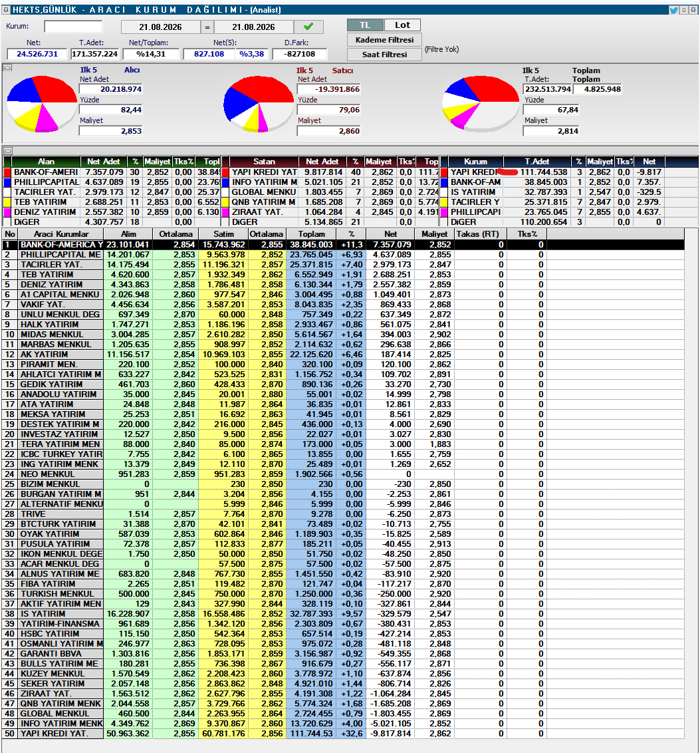Select UNLU MENKUL DEG row

coord(343,315)
